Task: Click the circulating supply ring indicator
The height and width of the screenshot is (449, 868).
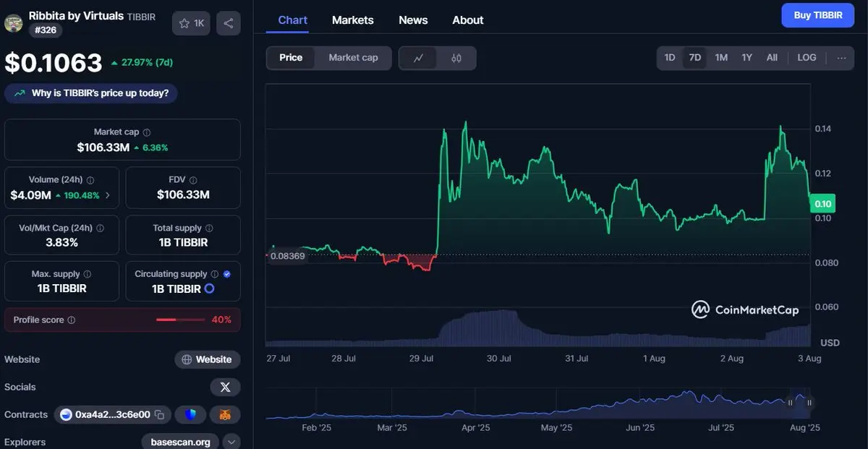Action: [210, 288]
